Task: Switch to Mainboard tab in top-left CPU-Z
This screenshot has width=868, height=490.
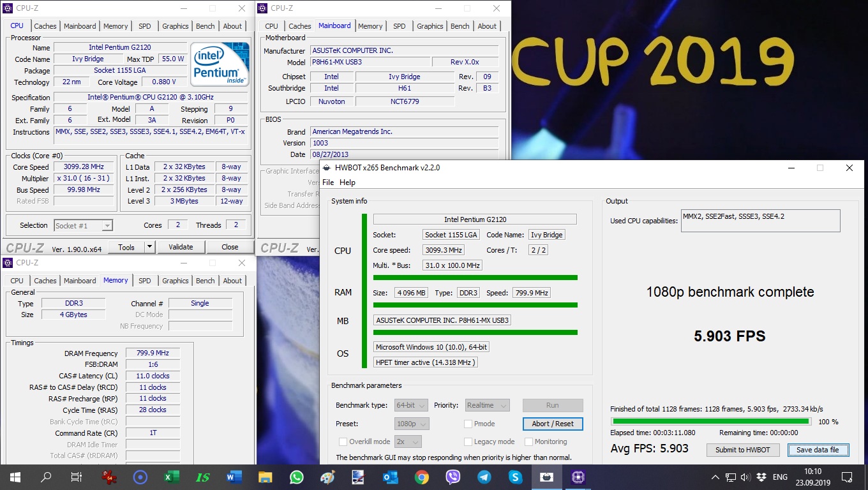Action: [x=80, y=26]
